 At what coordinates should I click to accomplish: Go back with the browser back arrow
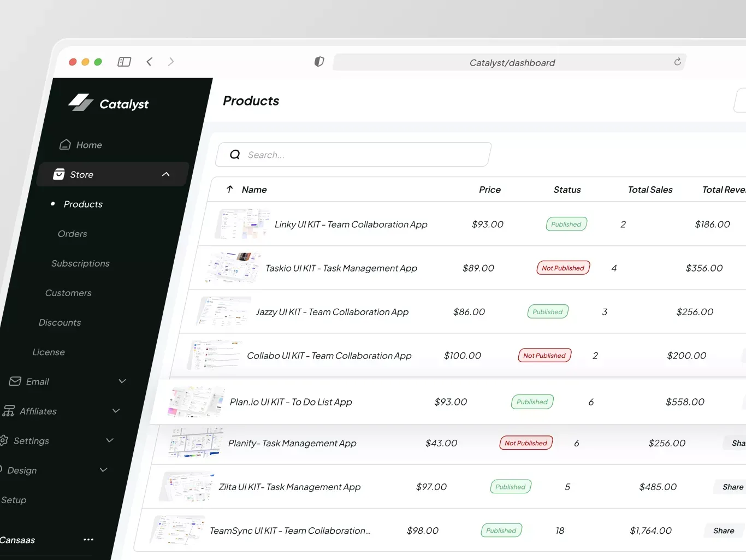(x=149, y=62)
